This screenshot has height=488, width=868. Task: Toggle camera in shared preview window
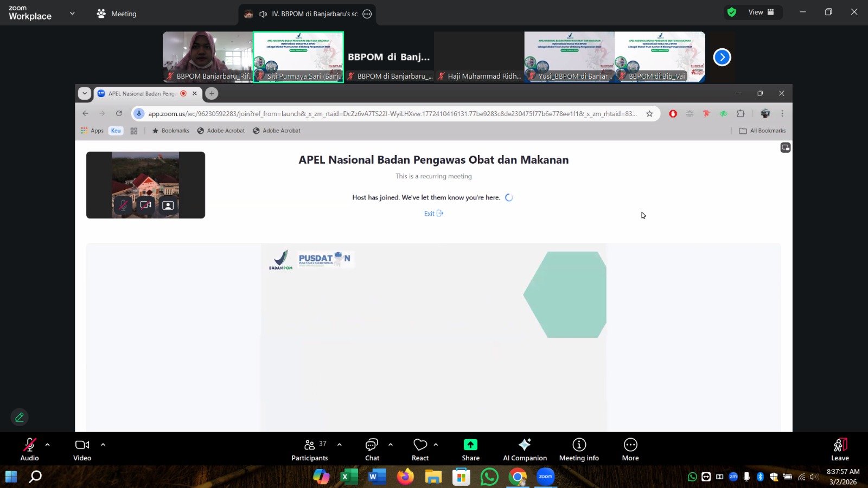pos(145,206)
